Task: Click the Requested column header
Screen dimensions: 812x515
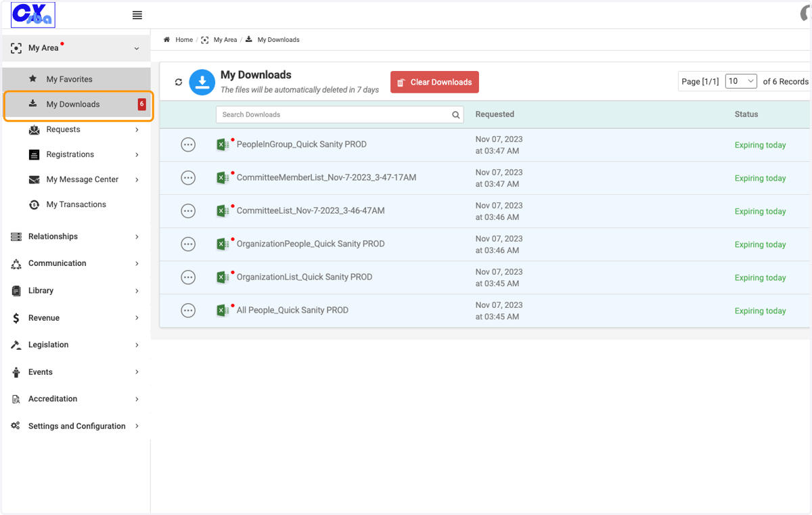Action: 495,114
